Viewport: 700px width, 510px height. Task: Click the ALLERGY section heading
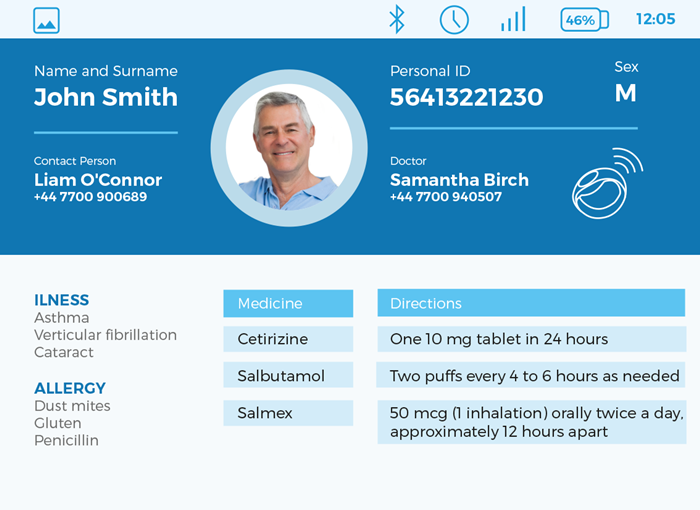[70, 388]
